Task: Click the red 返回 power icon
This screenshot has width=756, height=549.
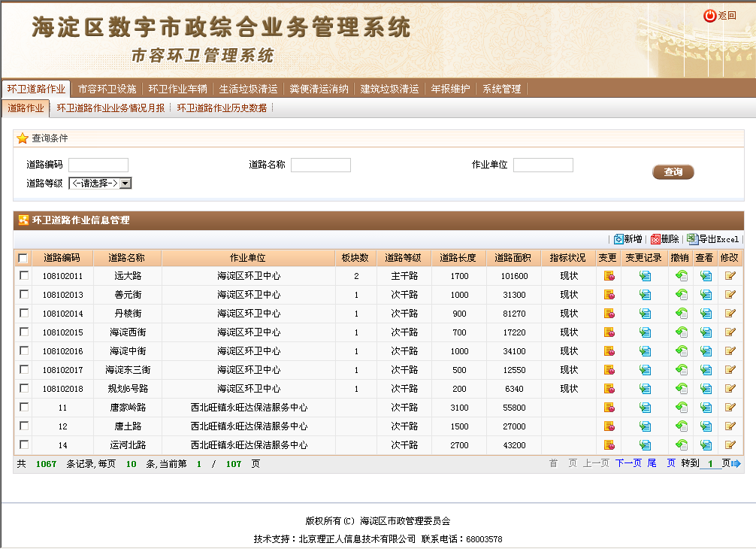Action: [709, 16]
